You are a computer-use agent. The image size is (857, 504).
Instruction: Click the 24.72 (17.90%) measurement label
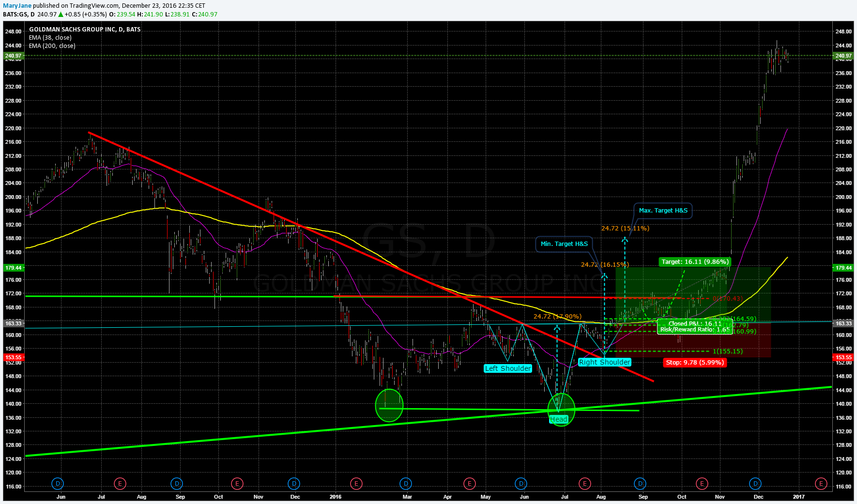tap(557, 317)
